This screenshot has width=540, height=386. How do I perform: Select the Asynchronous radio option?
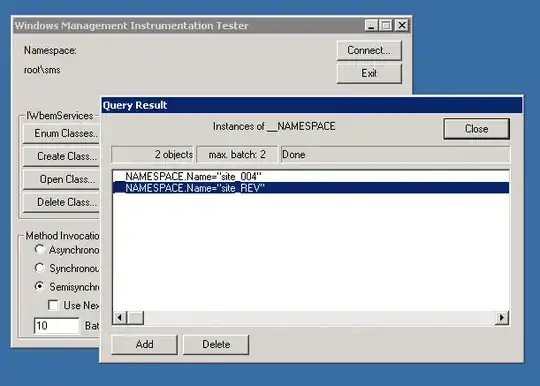40,249
